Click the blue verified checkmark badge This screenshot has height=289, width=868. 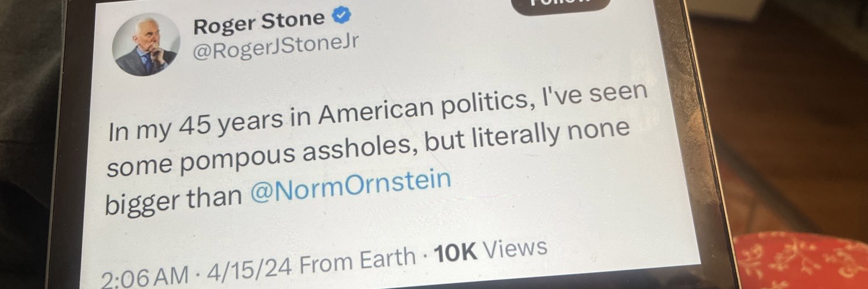point(343,18)
